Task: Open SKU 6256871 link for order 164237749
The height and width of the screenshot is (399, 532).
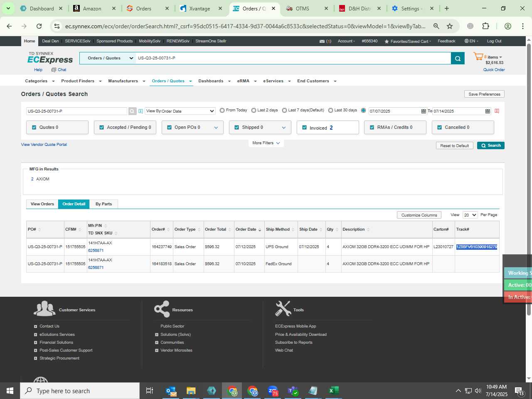Action: 96,251
